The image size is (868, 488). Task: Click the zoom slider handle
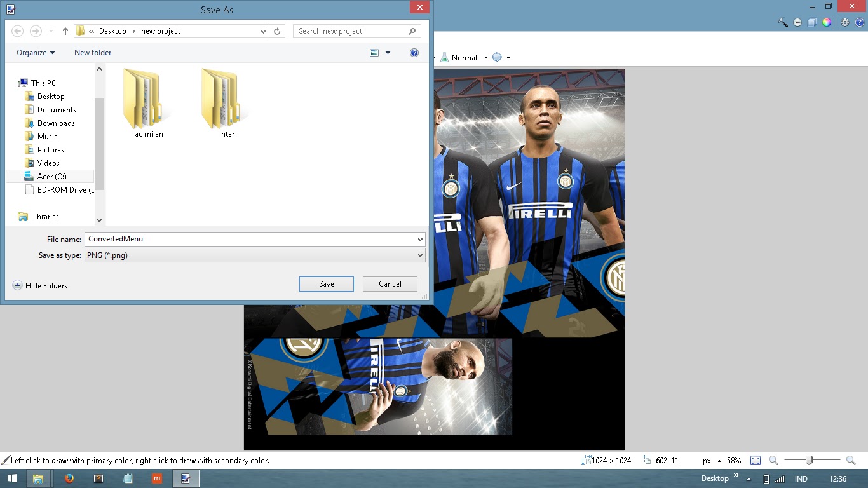tap(809, 461)
